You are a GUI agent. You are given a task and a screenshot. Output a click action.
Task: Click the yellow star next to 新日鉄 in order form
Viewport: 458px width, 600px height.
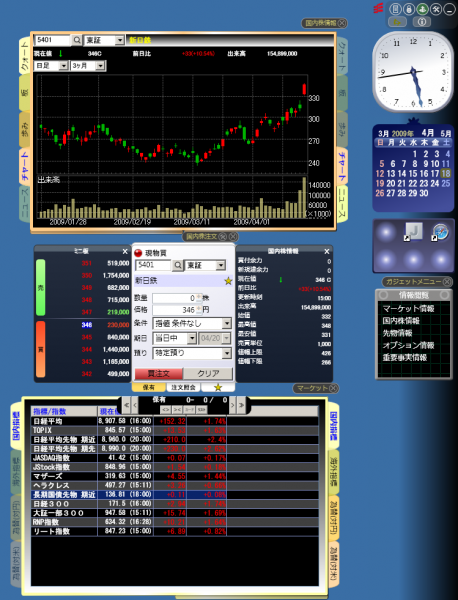228,281
